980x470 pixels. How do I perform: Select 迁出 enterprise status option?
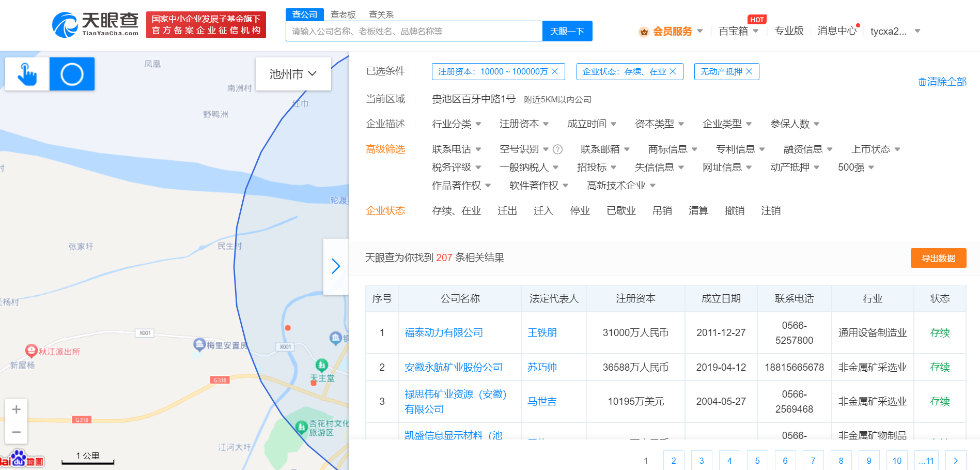507,211
